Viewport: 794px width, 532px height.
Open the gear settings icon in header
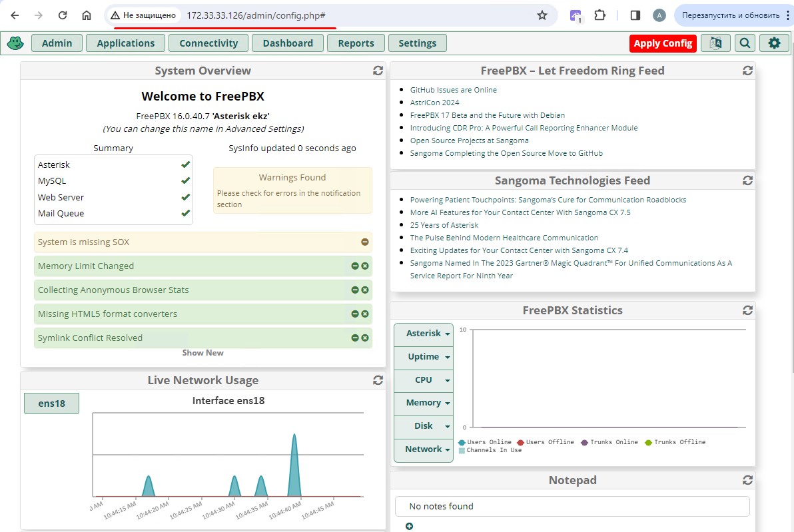click(x=774, y=43)
